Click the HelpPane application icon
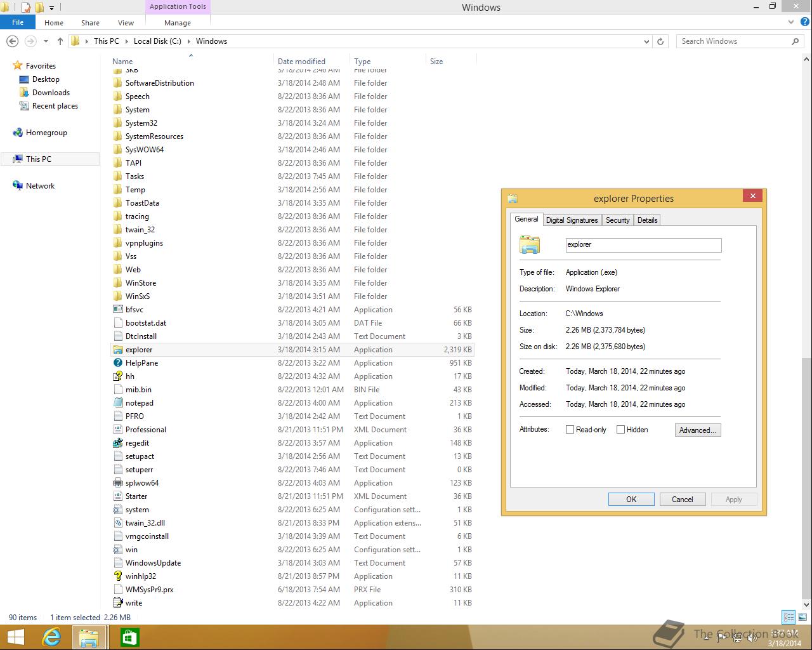This screenshot has height=650, width=812. pyautogui.click(x=117, y=363)
